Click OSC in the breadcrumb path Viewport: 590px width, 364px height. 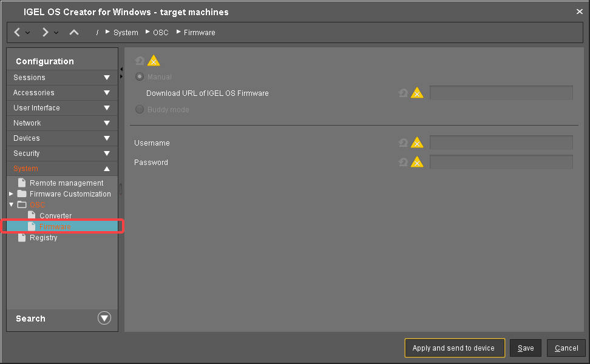(160, 33)
